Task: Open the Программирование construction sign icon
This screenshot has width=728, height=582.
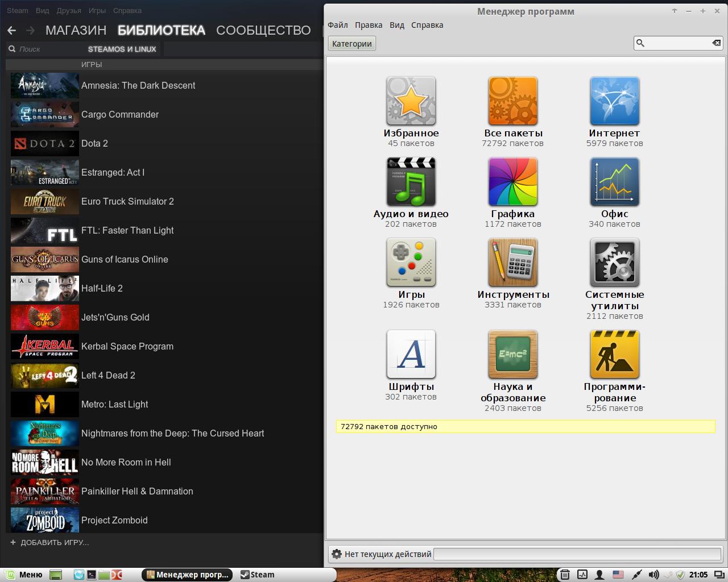Action: [615, 355]
